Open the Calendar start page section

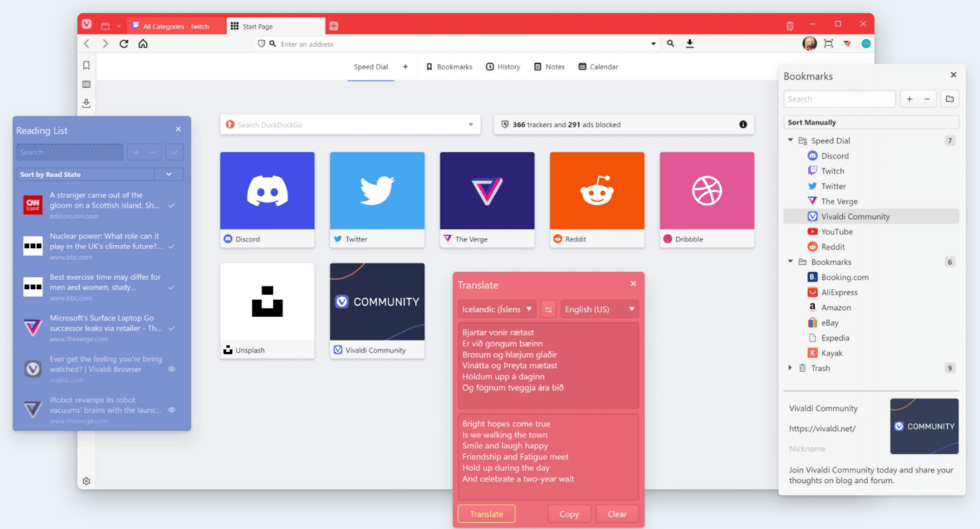(598, 67)
